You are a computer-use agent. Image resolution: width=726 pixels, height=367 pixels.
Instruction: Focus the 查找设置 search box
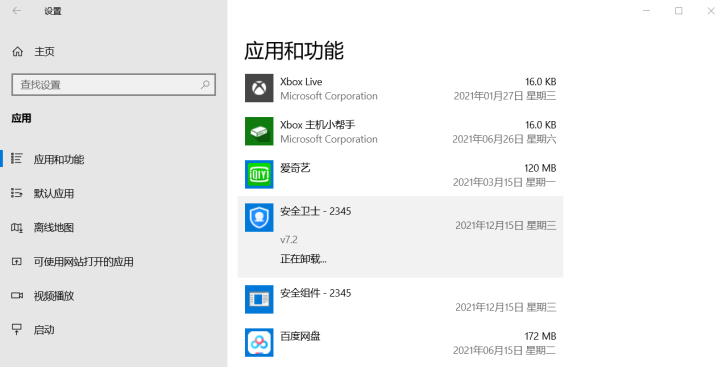pyautogui.click(x=113, y=85)
